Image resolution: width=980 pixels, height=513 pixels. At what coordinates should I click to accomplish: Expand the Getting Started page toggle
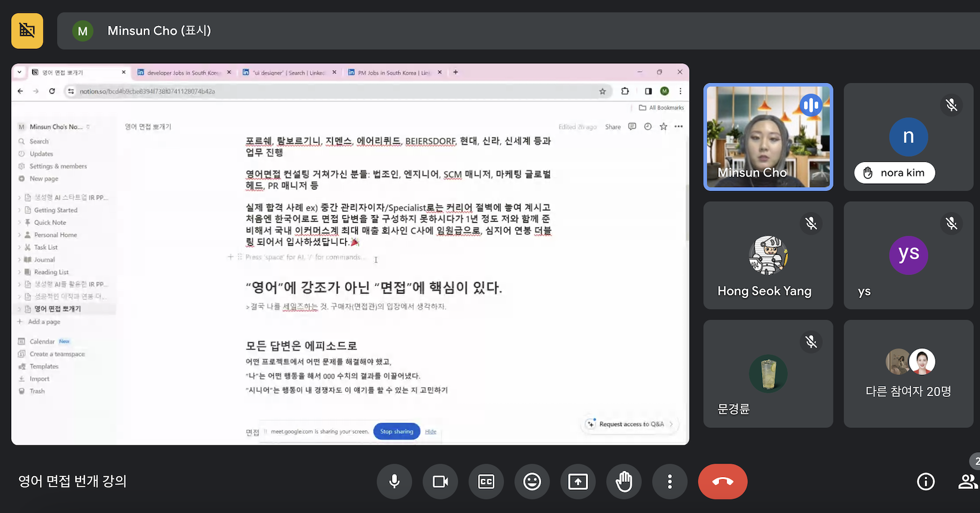click(20, 210)
